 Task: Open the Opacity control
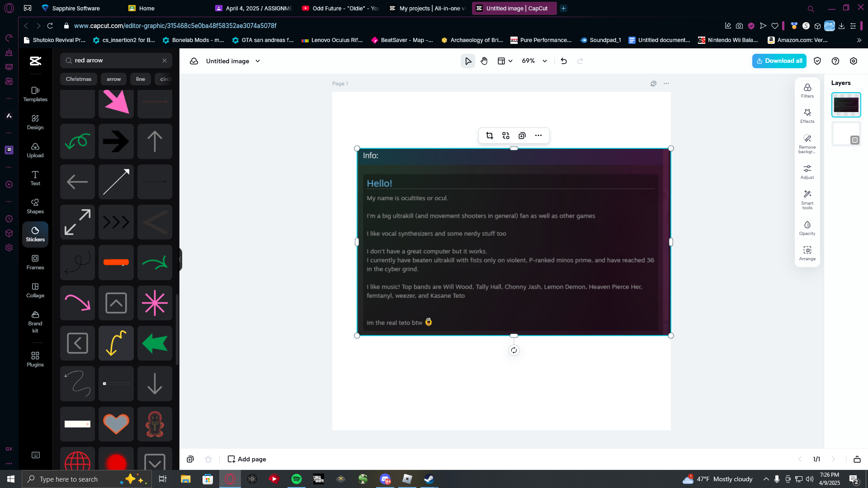(x=807, y=228)
